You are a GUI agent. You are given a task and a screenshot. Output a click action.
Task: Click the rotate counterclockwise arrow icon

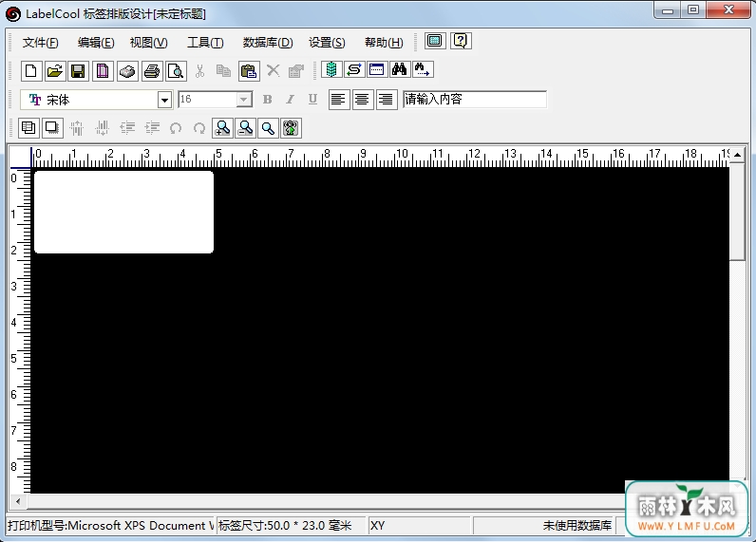coord(176,128)
